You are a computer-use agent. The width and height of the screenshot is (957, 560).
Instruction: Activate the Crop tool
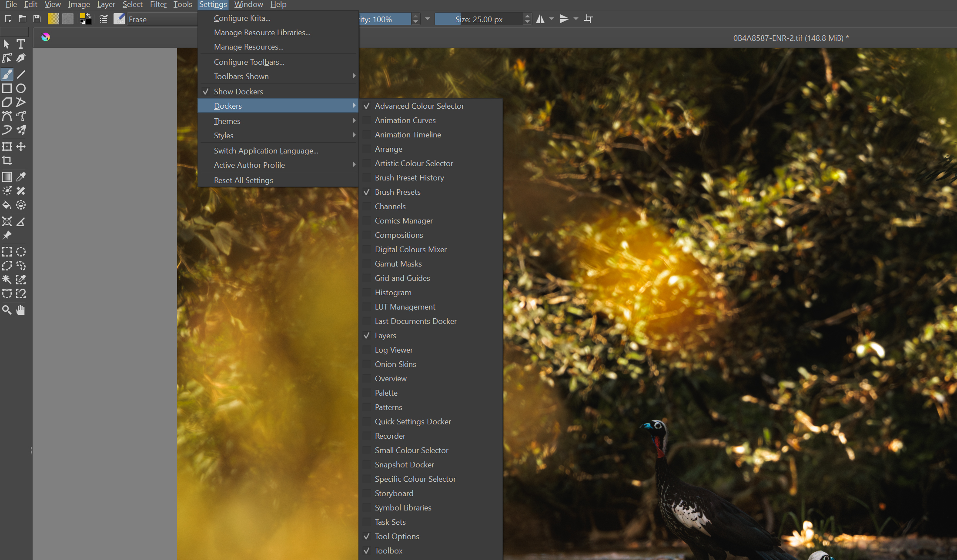pyautogui.click(x=7, y=160)
